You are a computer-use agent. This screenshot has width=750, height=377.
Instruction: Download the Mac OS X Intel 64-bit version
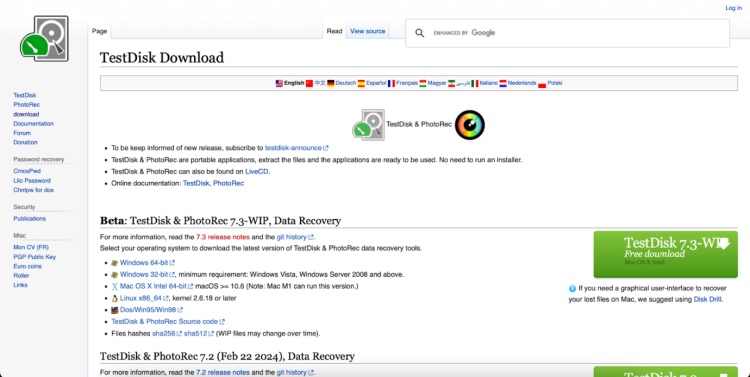click(156, 287)
